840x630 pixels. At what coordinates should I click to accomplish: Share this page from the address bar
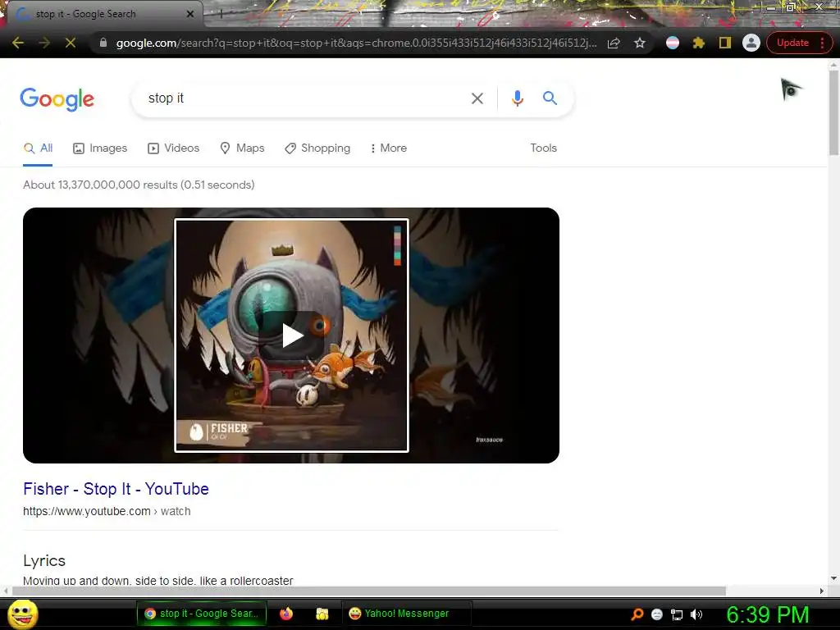click(x=614, y=43)
